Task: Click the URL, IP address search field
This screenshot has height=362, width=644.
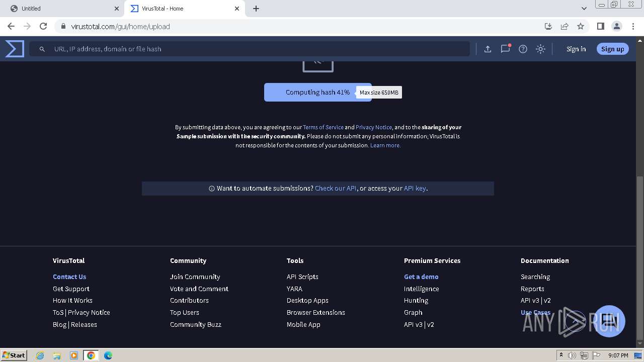Action: (x=249, y=49)
